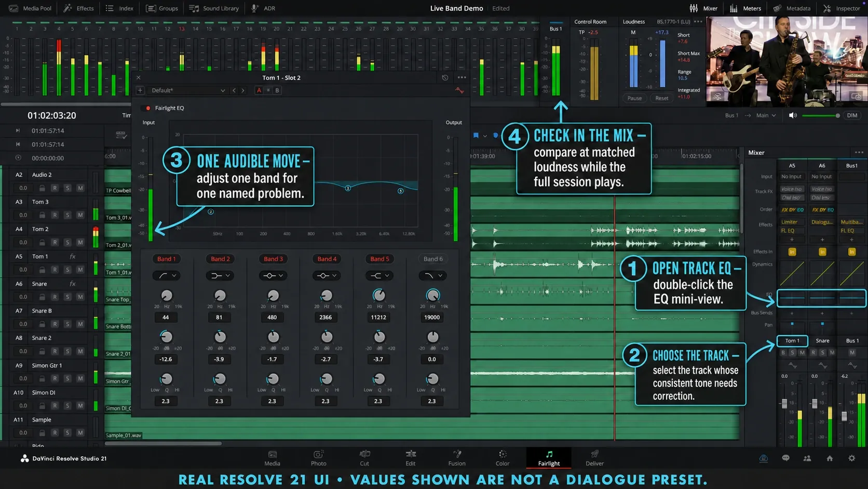Select the A comparison state
The height and width of the screenshot is (489, 868).
coord(259,90)
